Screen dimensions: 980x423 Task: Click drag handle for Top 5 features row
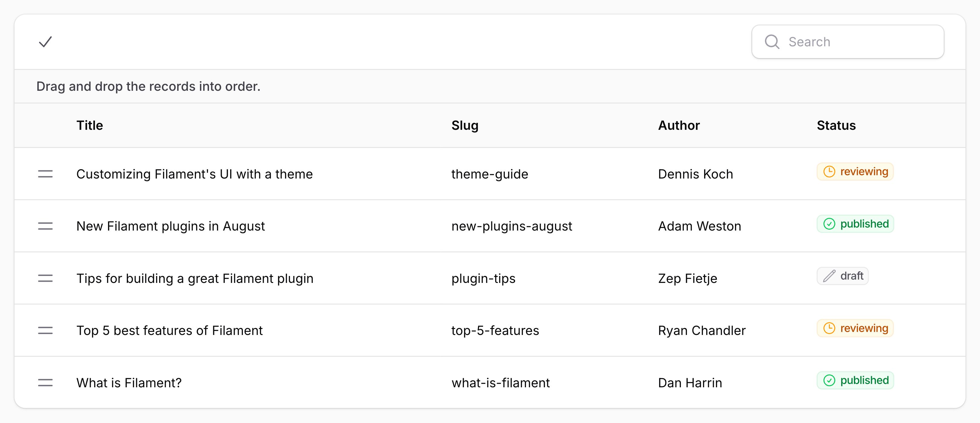click(x=45, y=330)
